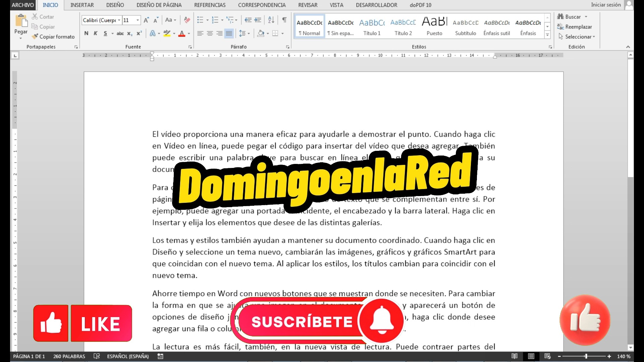
Task: Switch to web layout view icon
Action: tap(547, 356)
